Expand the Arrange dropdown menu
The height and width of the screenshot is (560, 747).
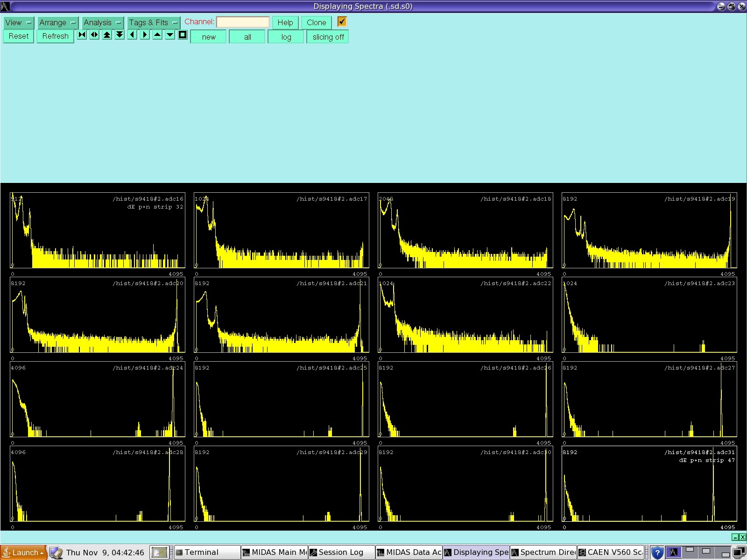pos(57,22)
